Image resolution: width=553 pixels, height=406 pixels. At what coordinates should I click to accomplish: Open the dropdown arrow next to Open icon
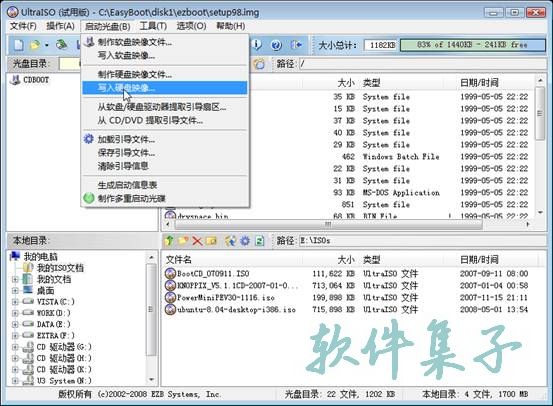coord(46,45)
